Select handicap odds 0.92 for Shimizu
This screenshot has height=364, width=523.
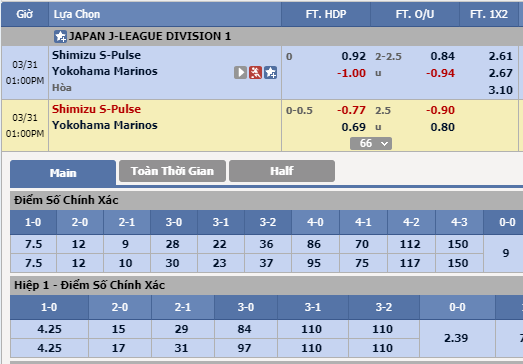point(354,56)
